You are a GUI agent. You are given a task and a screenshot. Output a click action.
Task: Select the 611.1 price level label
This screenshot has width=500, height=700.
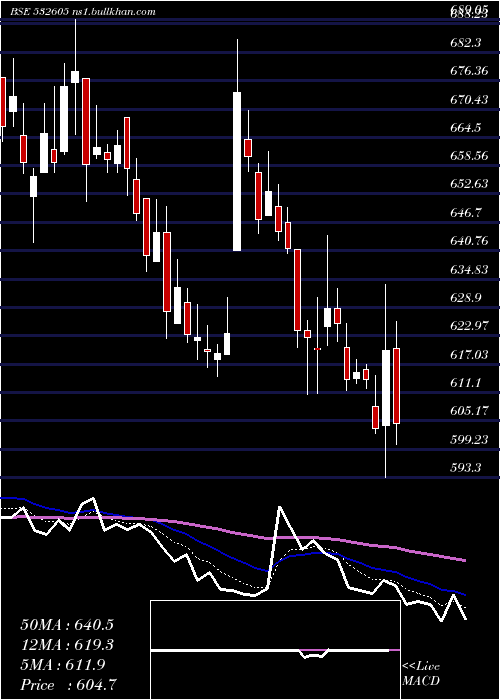466,383
